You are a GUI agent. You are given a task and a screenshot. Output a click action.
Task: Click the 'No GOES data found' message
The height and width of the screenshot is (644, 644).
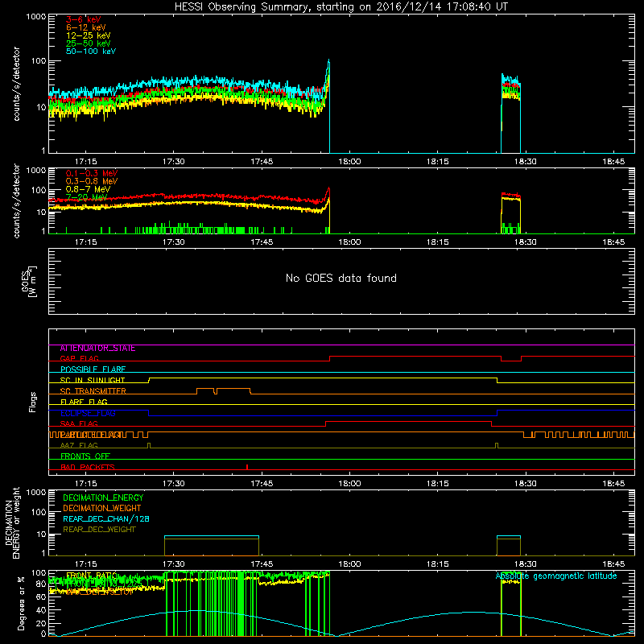[x=341, y=278]
